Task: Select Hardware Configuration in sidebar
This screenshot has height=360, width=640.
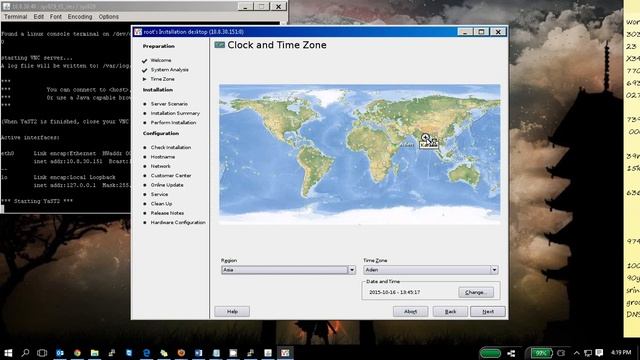Action: pos(178,222)
